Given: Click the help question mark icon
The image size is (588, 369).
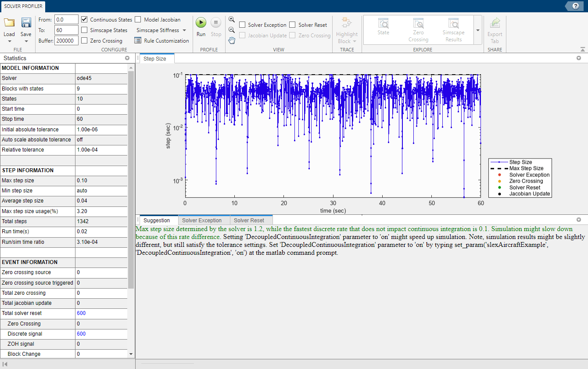Looking at the screenshot, I should tap(575, 6).
